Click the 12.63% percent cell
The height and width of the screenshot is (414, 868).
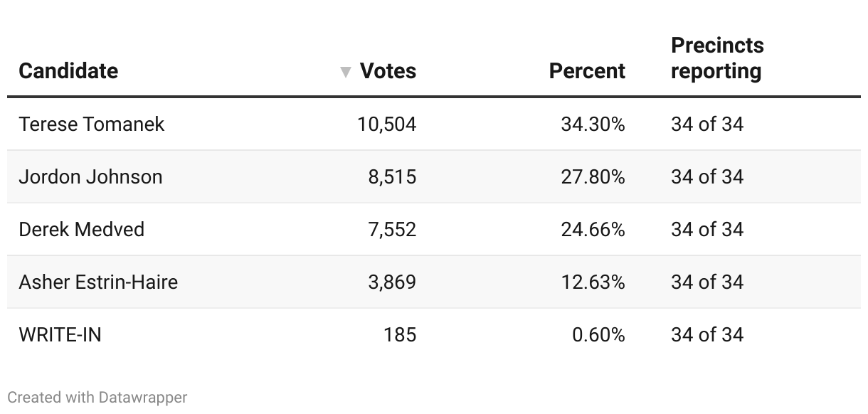(593, 282)
